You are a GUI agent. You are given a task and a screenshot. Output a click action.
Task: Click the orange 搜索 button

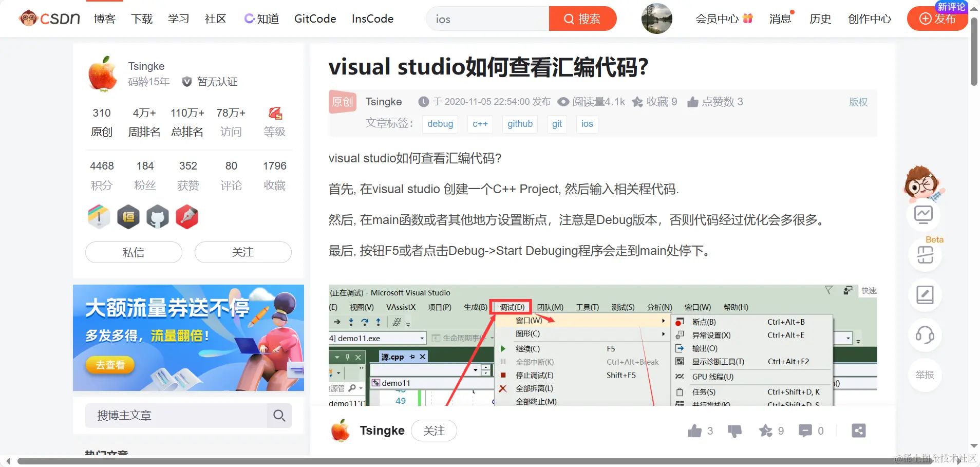[582, 19]
